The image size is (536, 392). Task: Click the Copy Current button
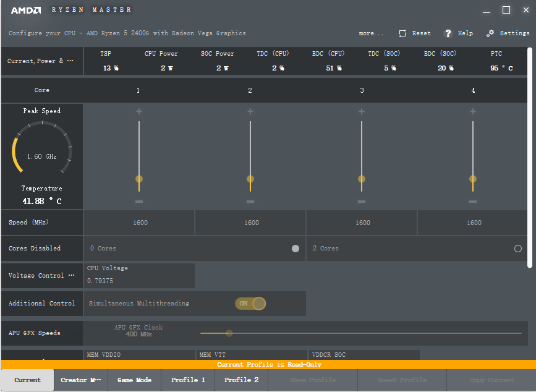pos(491,380)
